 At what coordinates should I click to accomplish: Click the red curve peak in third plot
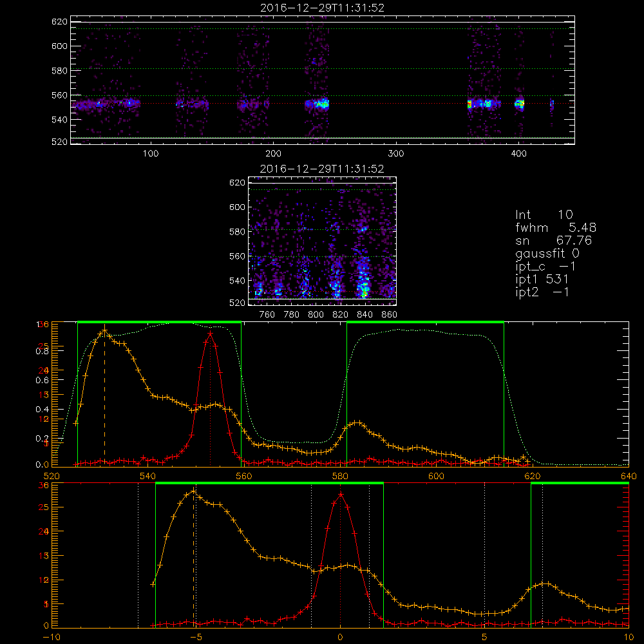[x=211, y=334]
